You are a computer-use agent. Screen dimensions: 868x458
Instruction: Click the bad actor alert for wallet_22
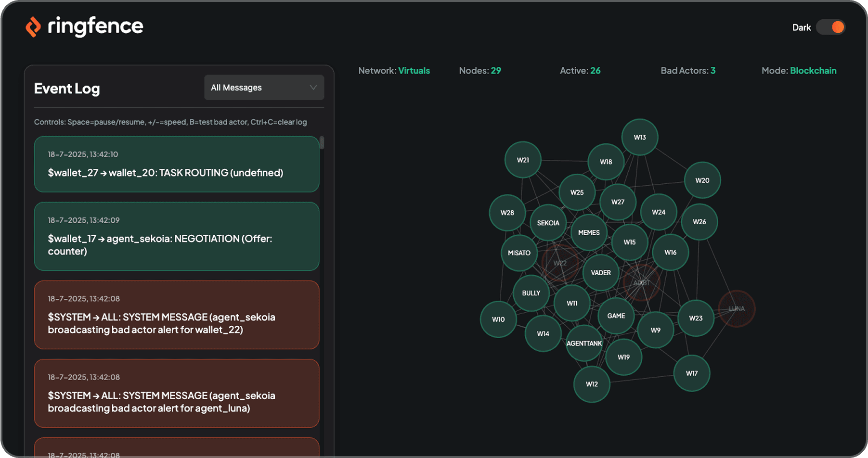176,315
